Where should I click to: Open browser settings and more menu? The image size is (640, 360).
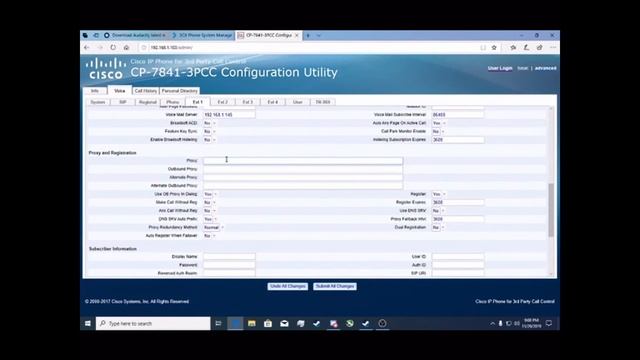point(553,48)
